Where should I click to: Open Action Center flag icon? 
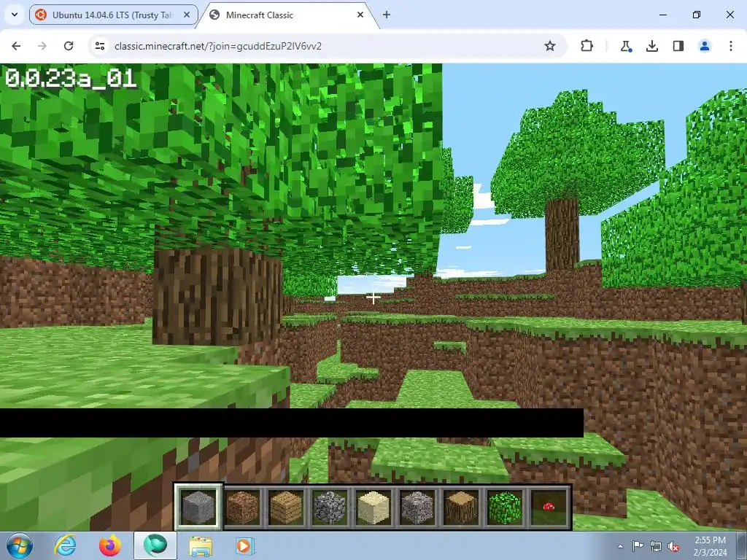638,546
